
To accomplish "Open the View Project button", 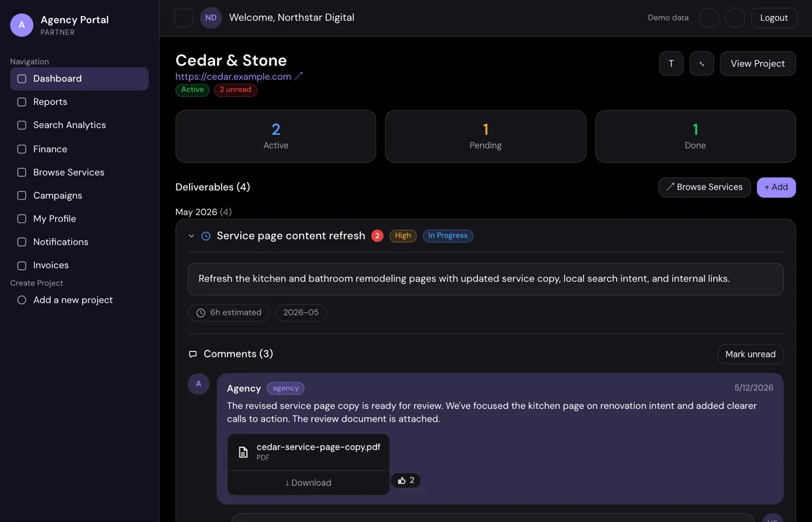I will pyautogui.click(x=757, y=64).
